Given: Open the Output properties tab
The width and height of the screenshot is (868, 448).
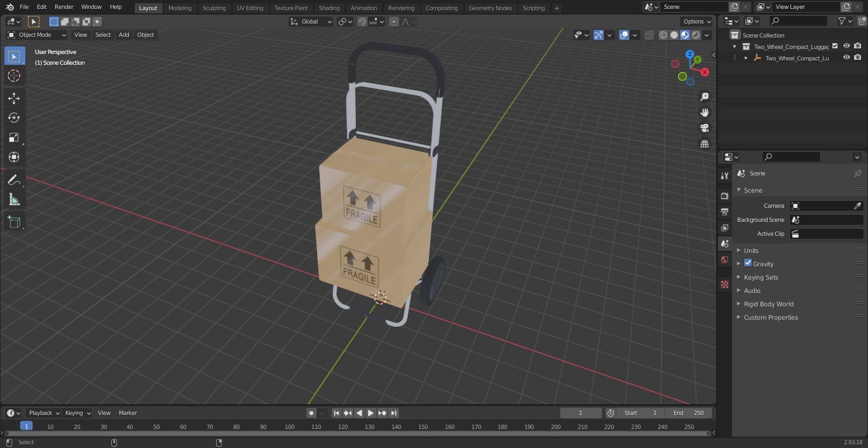Looking at the screenshot, I should pos(724,212).
